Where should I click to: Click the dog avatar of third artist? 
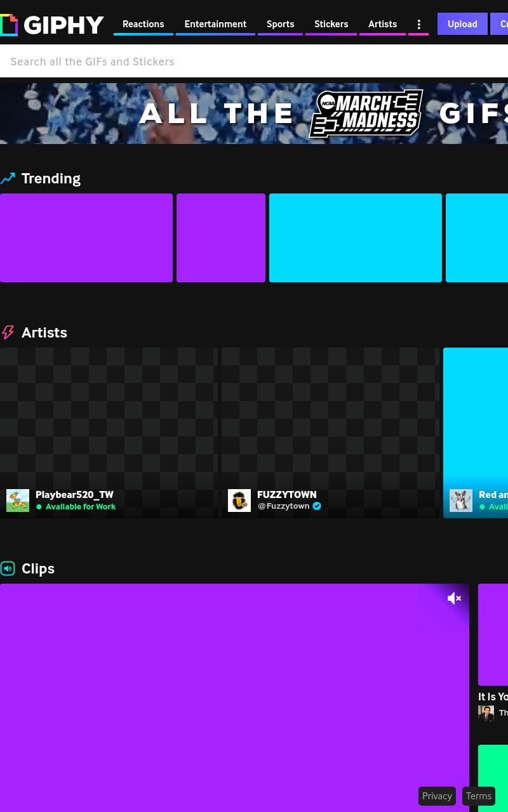pyautogui.click(x=461, y=501)
